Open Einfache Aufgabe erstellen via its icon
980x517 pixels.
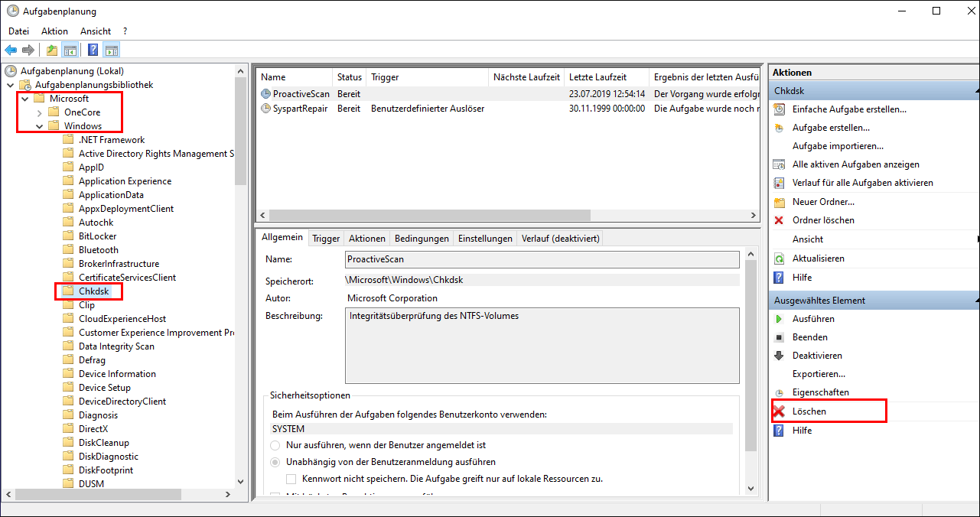[x=779, y=109]
